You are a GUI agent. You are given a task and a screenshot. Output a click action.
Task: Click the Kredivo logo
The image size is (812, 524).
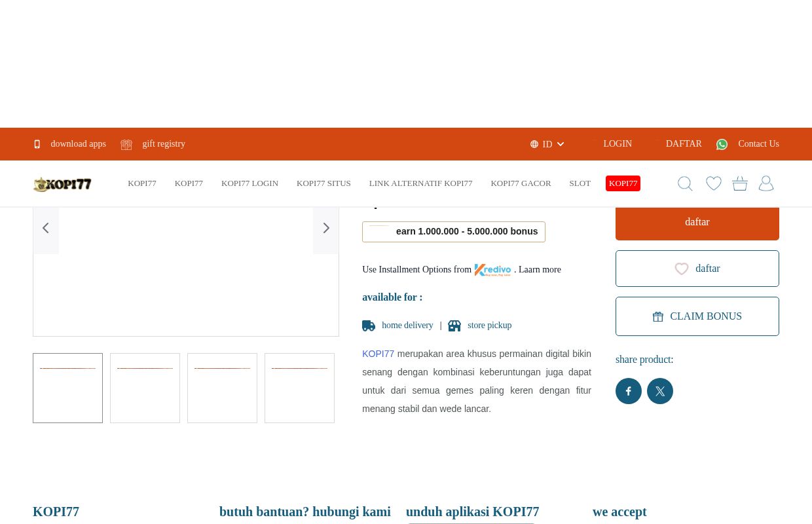click(x=492, y=270)
